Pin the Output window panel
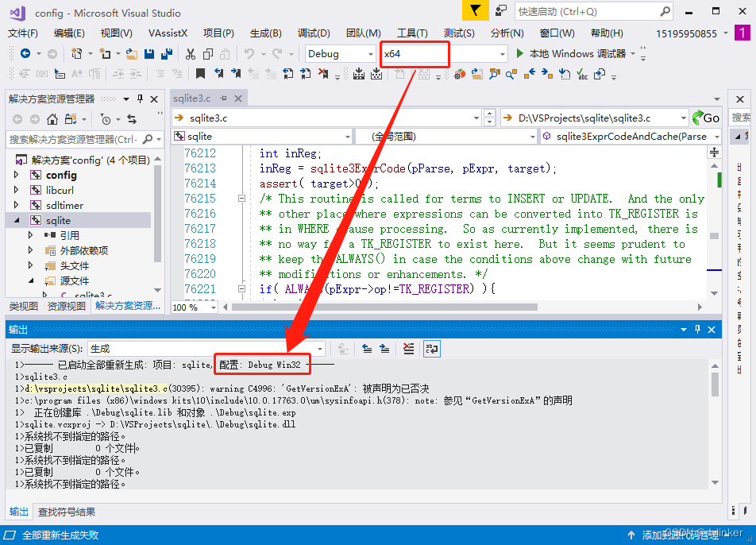The height and width of the screenshot is (545, 756). pos(697,330)
